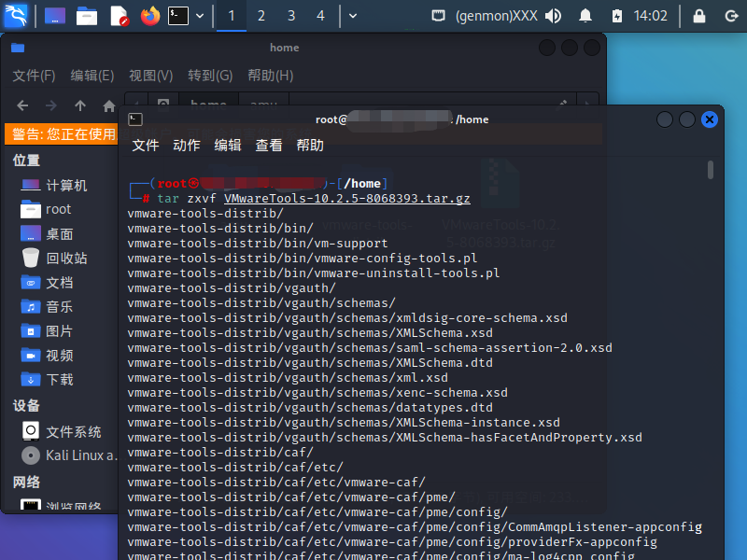
Task: Click the show desktop panel icon
Action: tap(55, 16)
